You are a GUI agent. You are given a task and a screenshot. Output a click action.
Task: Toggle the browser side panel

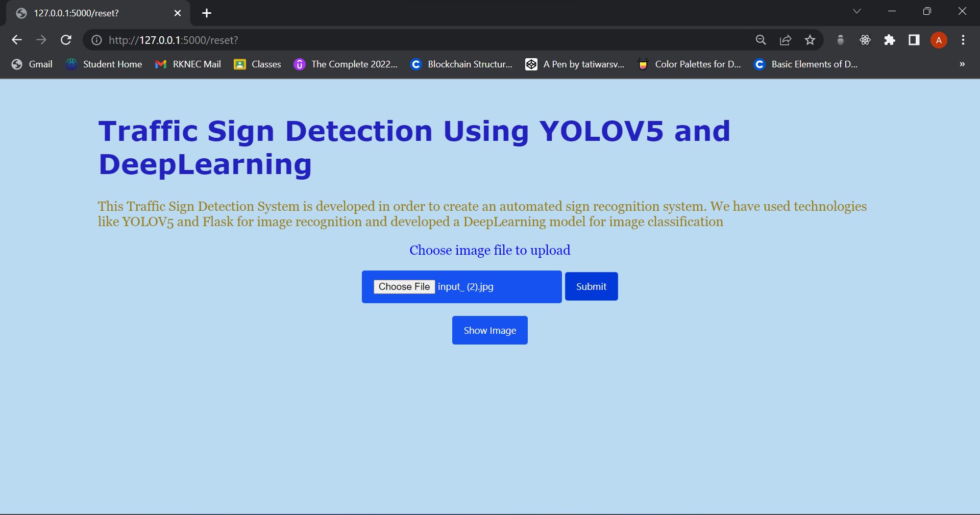point(914,40)
